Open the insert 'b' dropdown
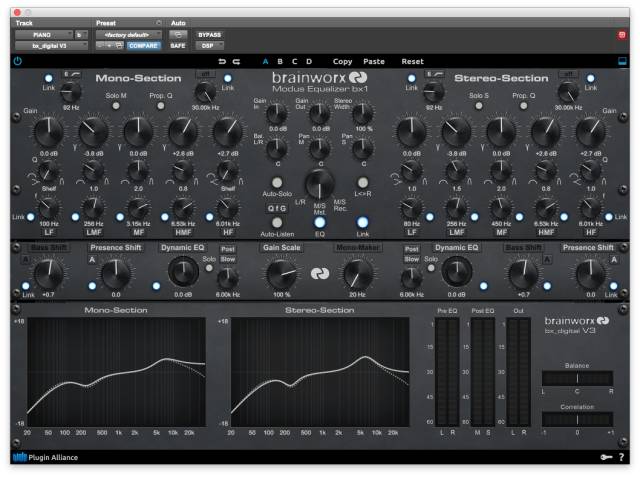This screenshot has height=477, width=640. point(81,35)
